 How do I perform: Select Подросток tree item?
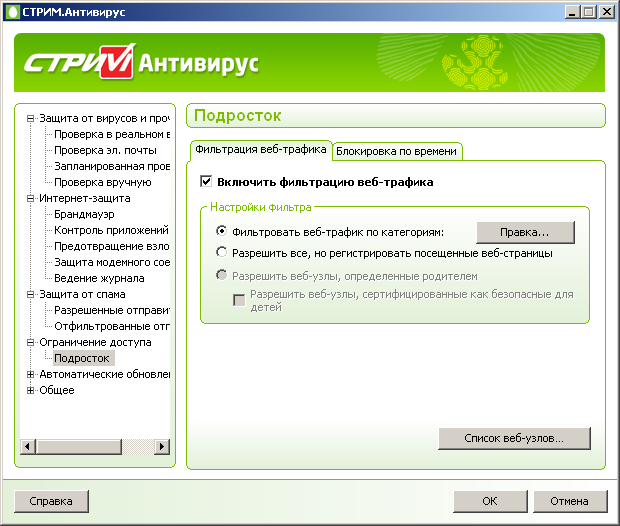pyautogui.click(x=82, y=358)
